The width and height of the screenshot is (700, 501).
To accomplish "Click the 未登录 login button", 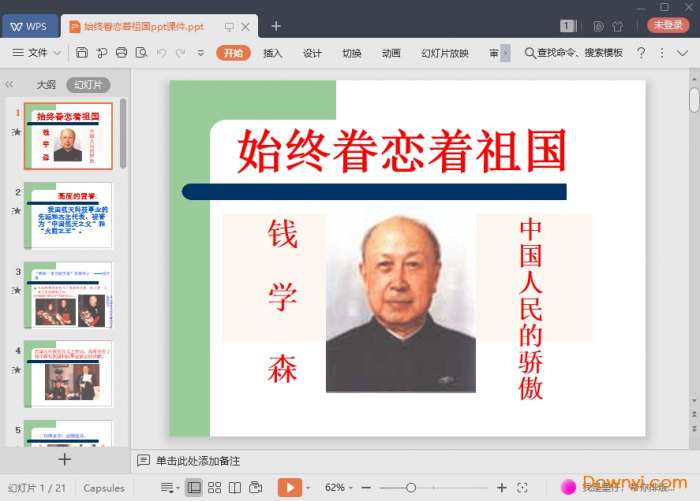I will point(668,25).
